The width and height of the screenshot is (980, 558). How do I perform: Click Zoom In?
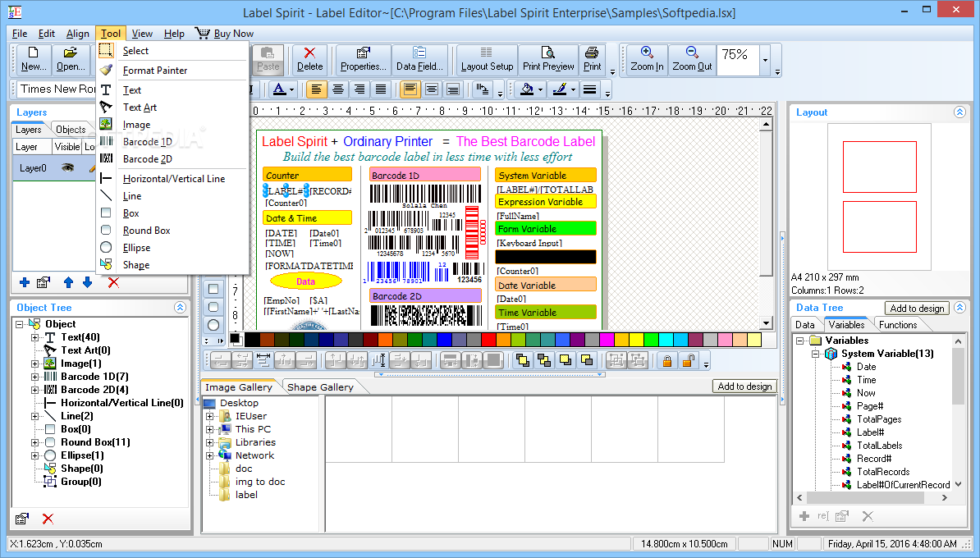coord(647,59)
